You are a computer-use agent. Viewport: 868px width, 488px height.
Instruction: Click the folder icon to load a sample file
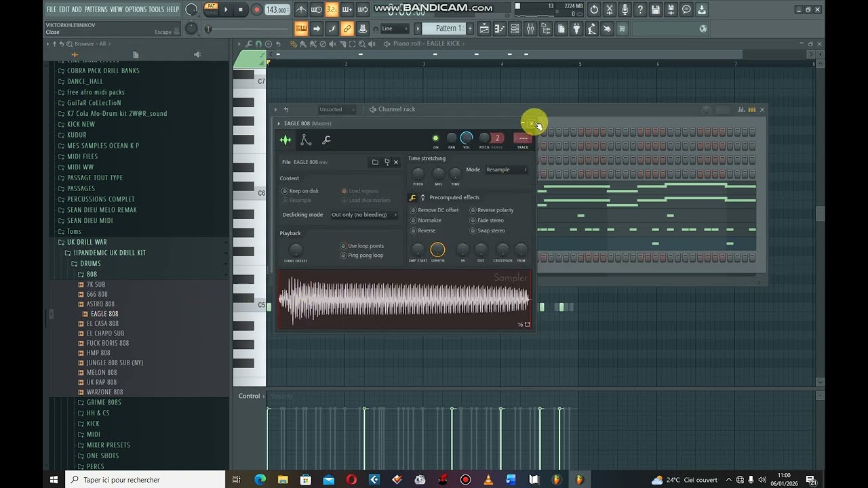point(374,162)
